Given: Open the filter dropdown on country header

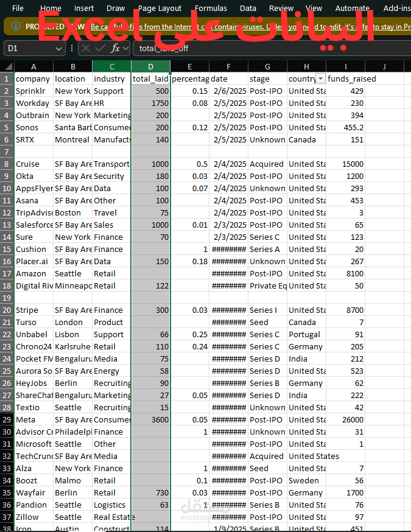Looking at the screenshot, I should coord(320,79).
